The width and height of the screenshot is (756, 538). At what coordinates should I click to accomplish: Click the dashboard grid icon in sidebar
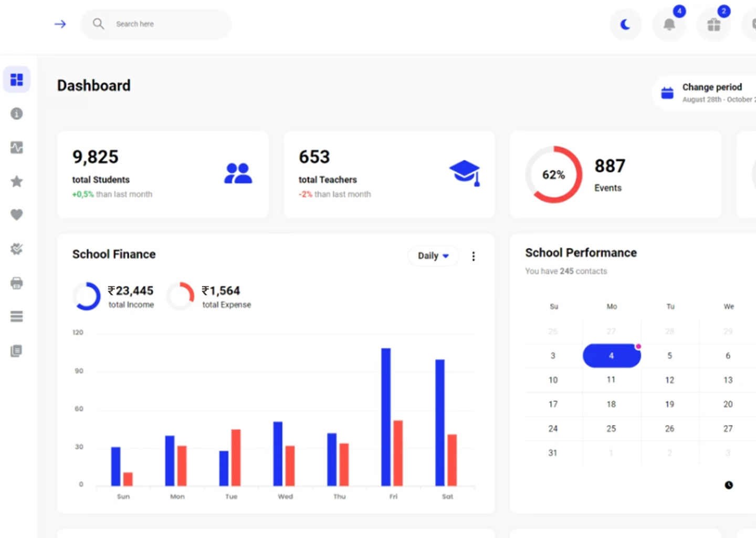(x=17, y=80)
